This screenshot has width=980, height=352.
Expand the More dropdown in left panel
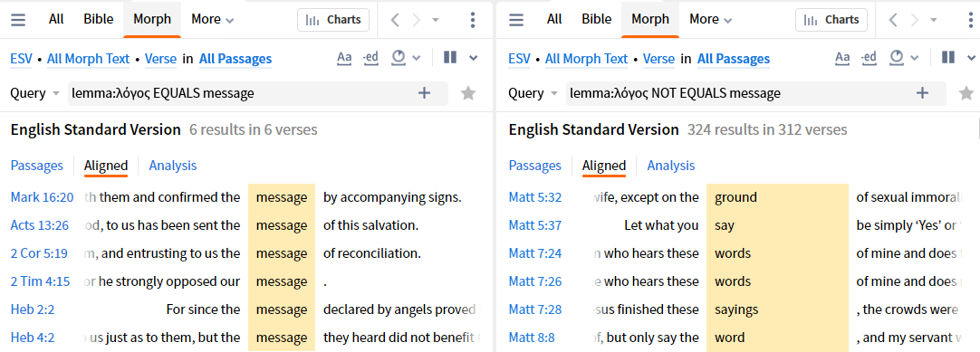[x=213, y=19]
